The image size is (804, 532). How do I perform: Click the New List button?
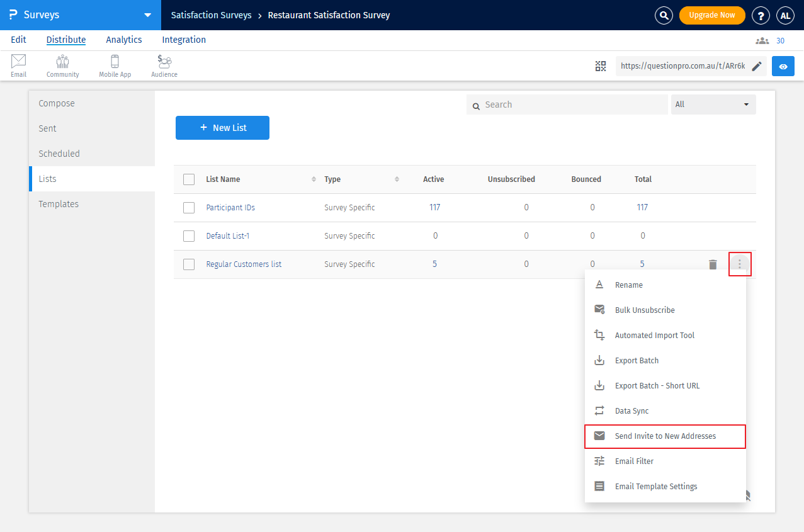(x=222, y=128)
